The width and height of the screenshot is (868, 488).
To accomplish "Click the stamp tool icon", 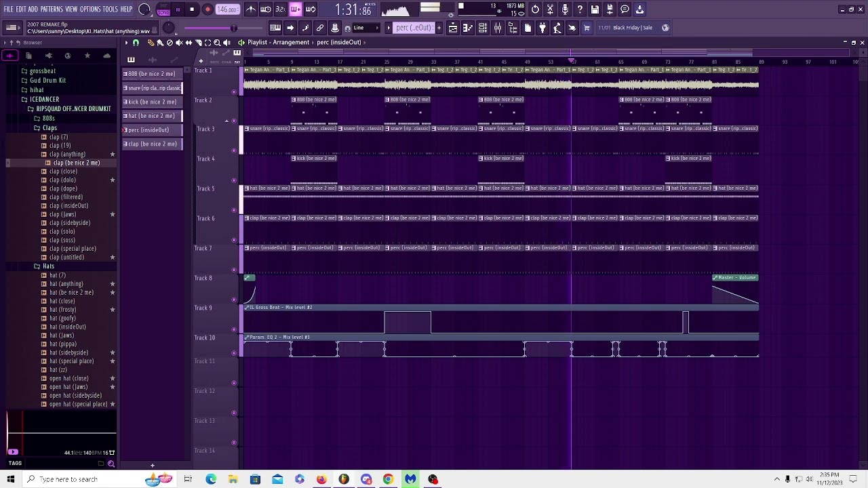I will (335, 28).
